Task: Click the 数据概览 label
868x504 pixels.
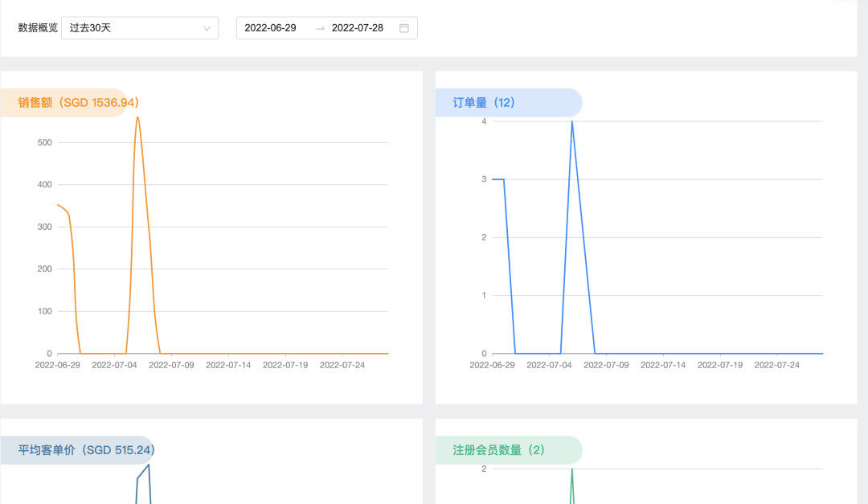Action: tap(38, 28)
